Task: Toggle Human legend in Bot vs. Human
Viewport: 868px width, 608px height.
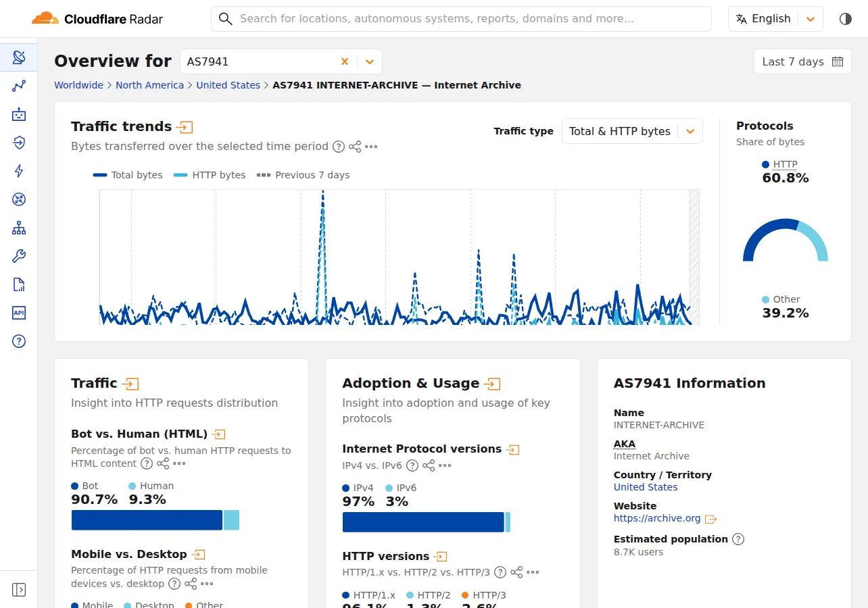Action: pyautogui.click(x=151, y=486)
